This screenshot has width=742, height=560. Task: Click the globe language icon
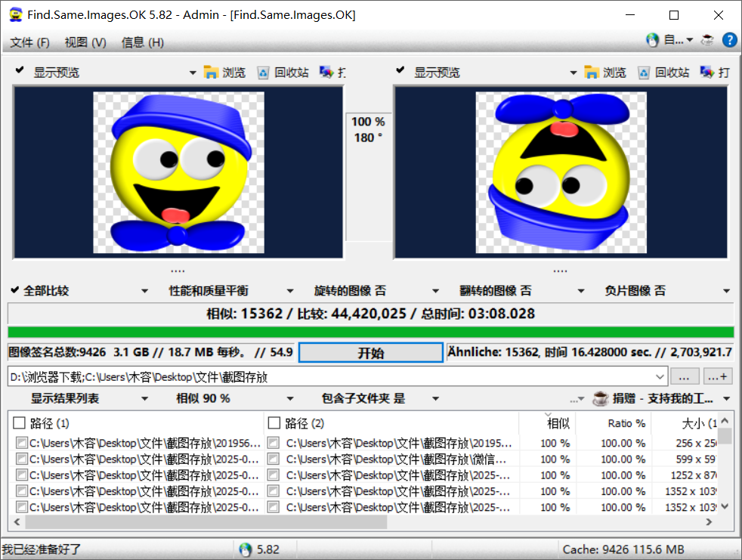tap(651, 40)
